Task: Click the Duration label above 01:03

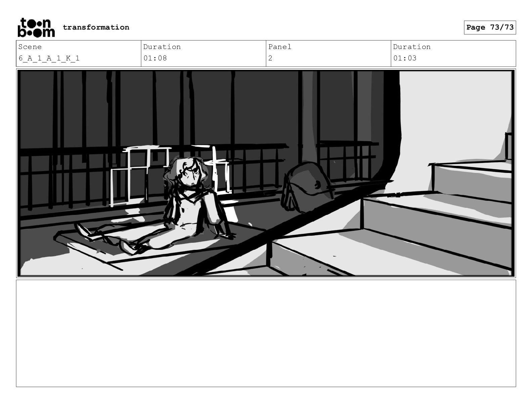Action: coord(412,47)
